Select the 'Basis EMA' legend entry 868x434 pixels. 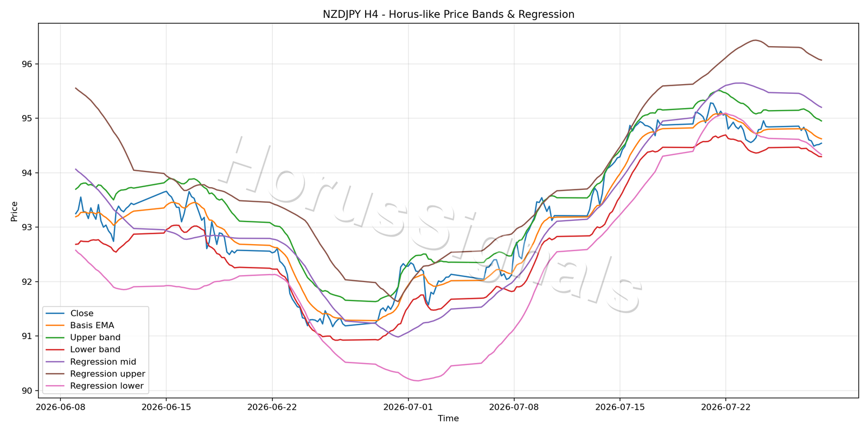click(92, 325)
